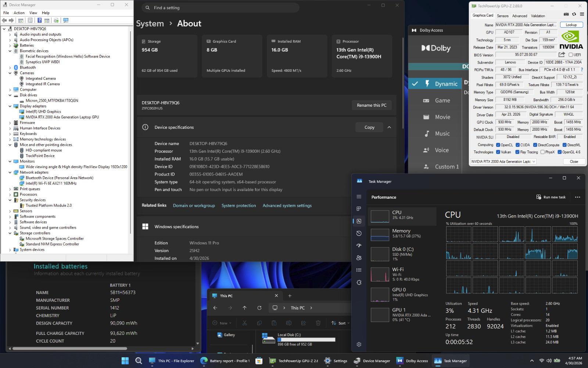
Task: Collapse the Device specifications section
Action: coord(389,127)
